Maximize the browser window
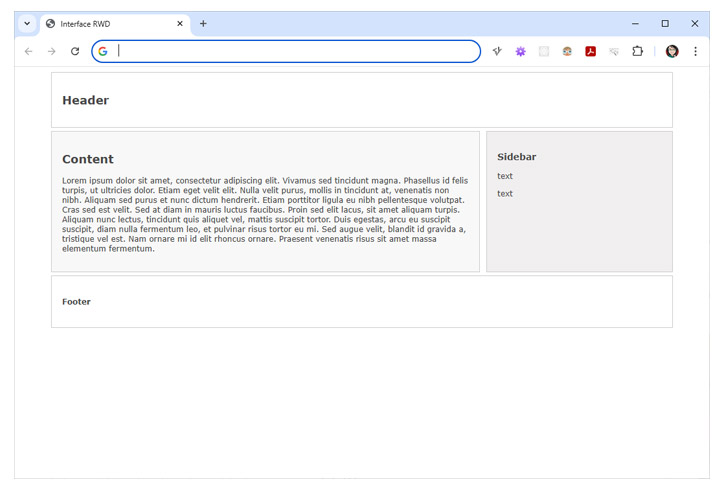Screen dimensions: 726x489 tap(665, 23)
